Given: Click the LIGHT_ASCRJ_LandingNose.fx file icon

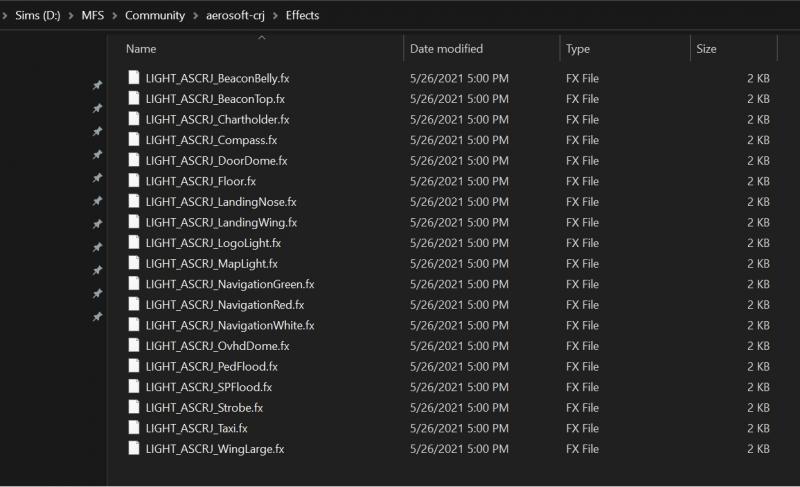Looking at the screenshot, I should 135,202.
